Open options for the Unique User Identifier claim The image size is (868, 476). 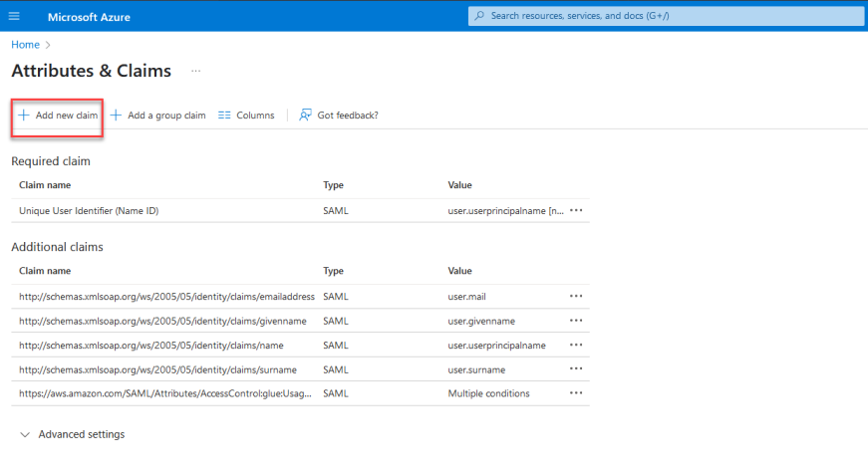coord(576,210)
